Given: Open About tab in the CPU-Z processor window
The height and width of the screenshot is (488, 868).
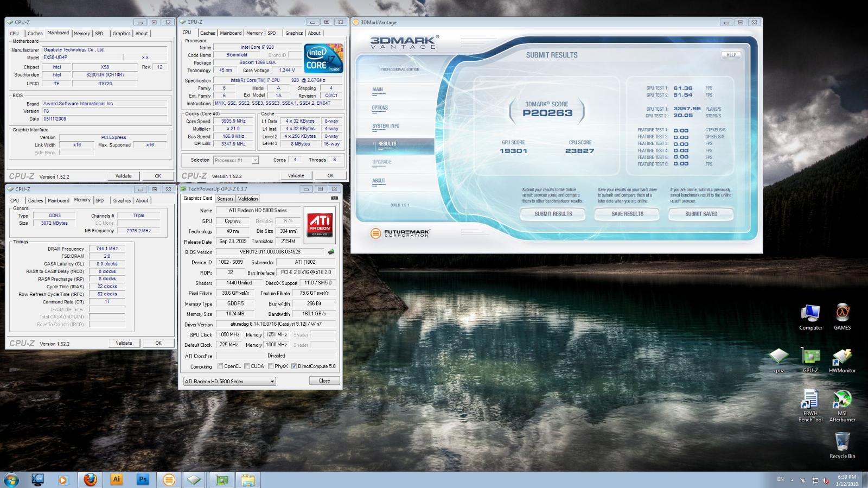Looking at the screenshot, I should pyautogui.click(x=314, y=33).
